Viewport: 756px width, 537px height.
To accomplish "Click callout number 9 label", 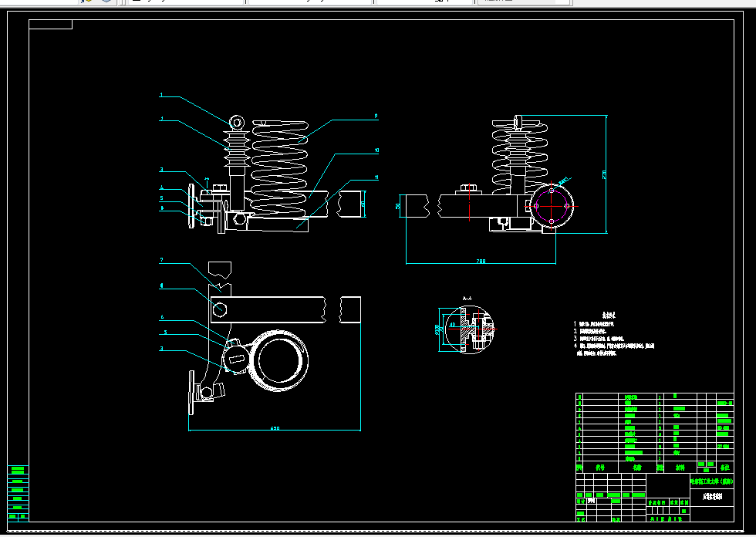I will 376,117.
